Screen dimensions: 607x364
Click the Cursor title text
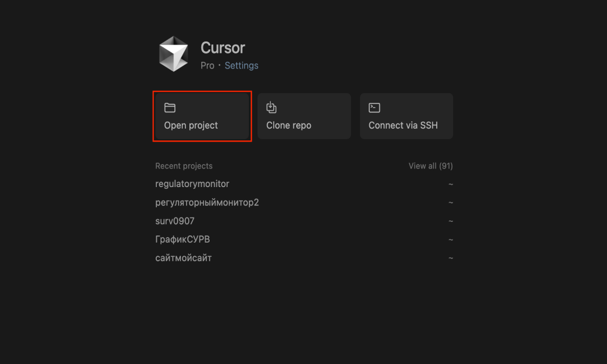(223, 48)
